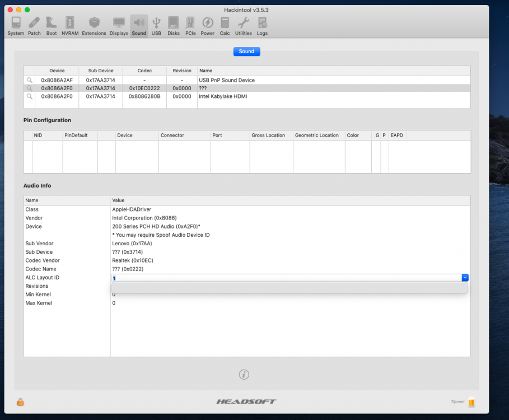The width and height of the screenshot is (509, 420).
Task: Click the Color column header
Action: coord(358,135)
